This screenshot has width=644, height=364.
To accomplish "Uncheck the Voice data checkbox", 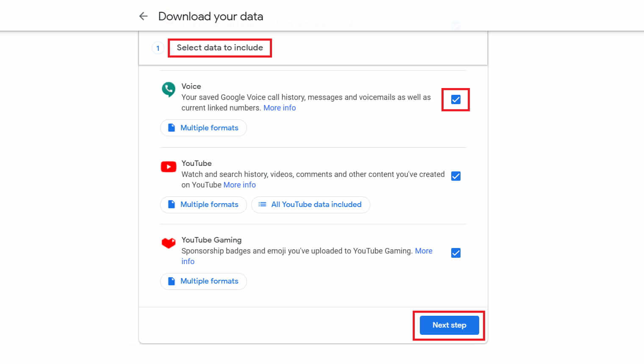I will (456, 99).
